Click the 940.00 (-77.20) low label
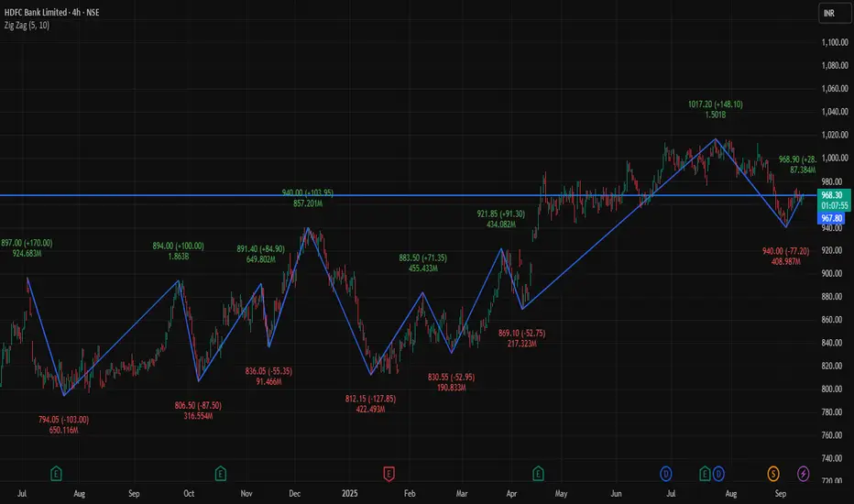Image resolution: width=854 pixels, height=504 pixels. coord(786,251)
